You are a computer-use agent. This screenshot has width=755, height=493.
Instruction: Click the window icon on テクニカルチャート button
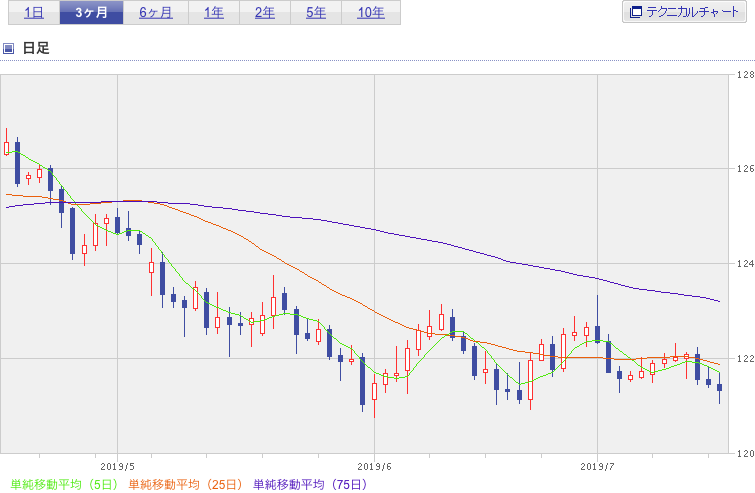[x=636, y=12]
